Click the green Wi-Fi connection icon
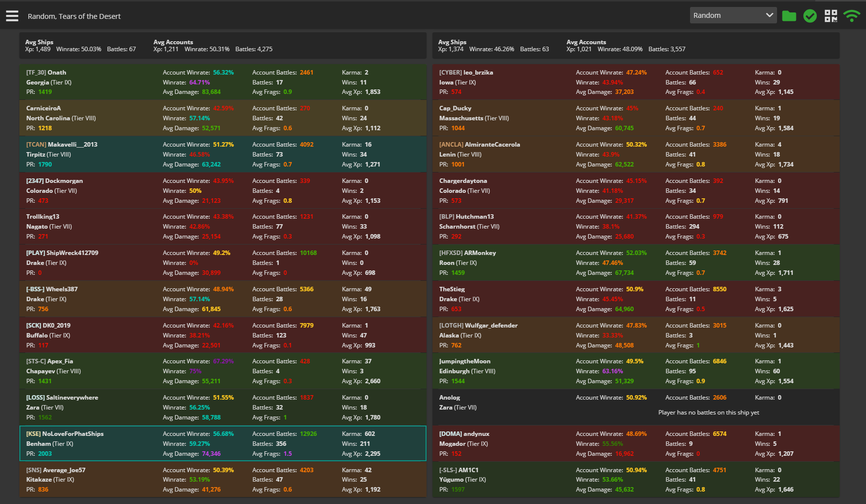 tap(852, 16)
